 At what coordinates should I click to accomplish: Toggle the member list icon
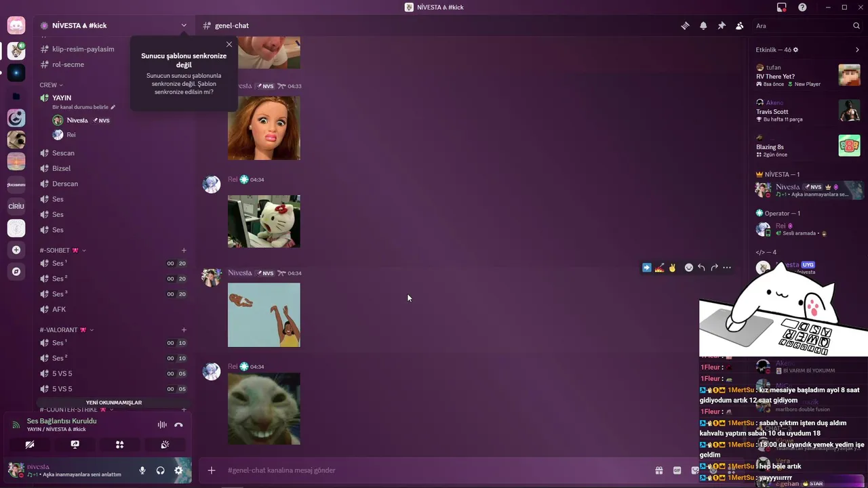[x=739, y=26]
